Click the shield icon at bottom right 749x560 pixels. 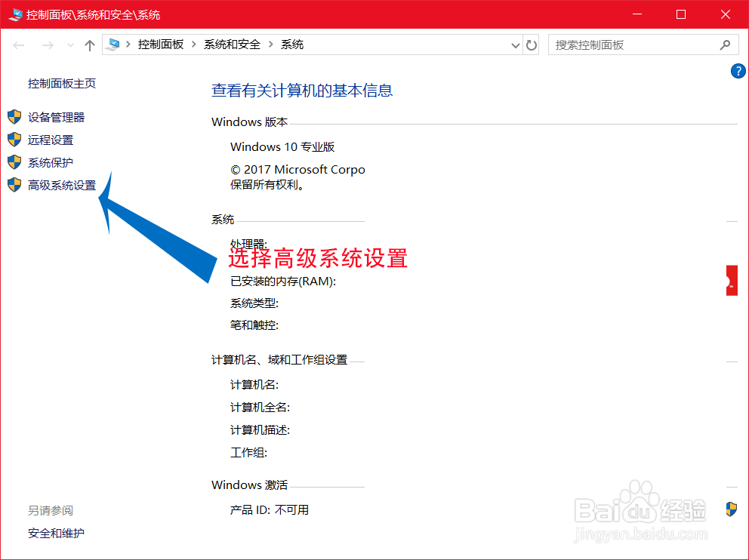pyautogui.click(x=731, y=509)
